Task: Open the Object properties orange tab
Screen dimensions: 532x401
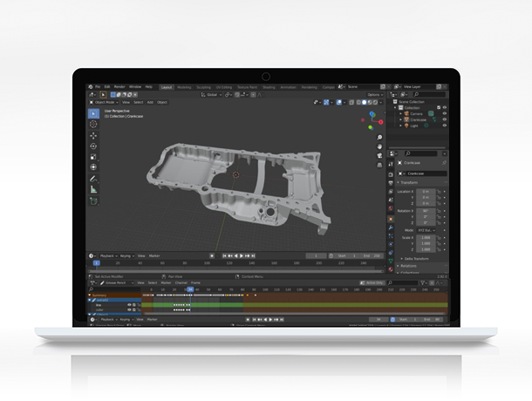Action: click(x=391, y=219)
